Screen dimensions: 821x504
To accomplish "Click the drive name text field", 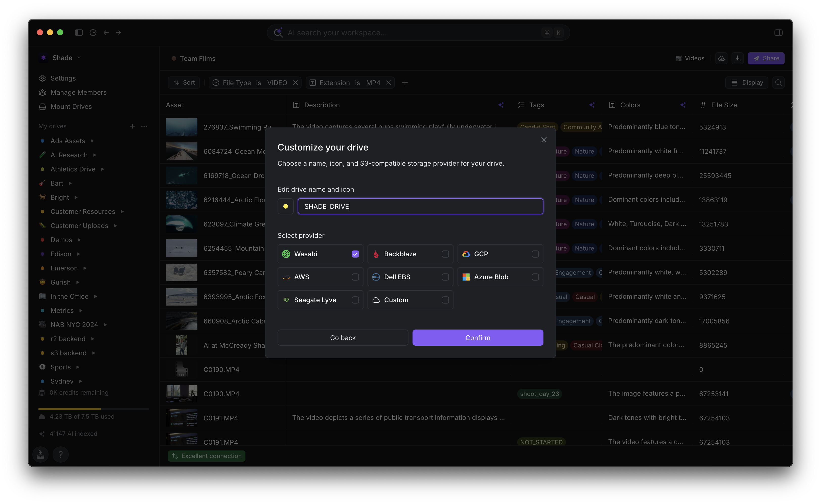I will (420, 206).
